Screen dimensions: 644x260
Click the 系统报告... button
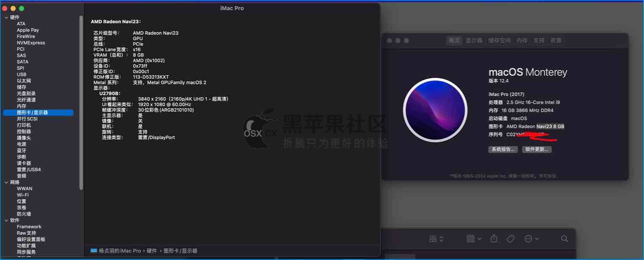click(503, 149)
